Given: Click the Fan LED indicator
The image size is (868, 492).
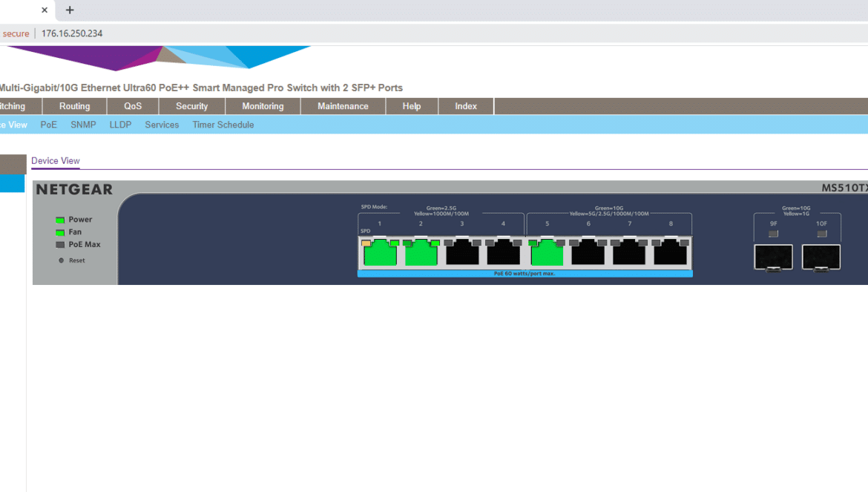Looking at the screenshot, I should point(60,232).
